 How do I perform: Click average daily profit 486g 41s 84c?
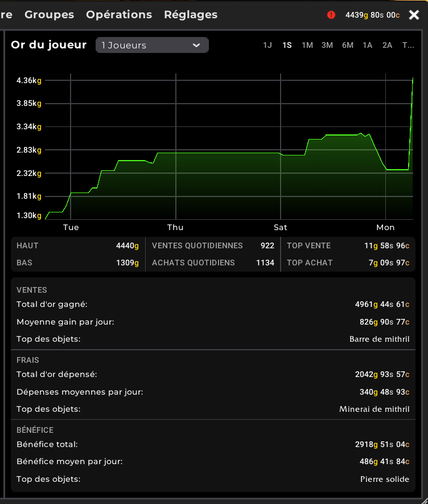point(384,461)
